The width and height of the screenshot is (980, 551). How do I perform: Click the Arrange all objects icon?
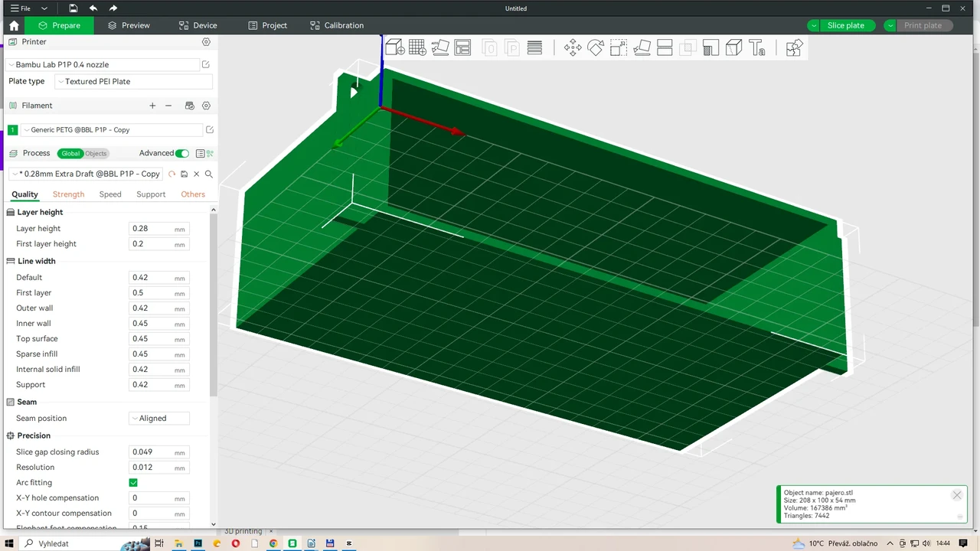tap(462, 48)
